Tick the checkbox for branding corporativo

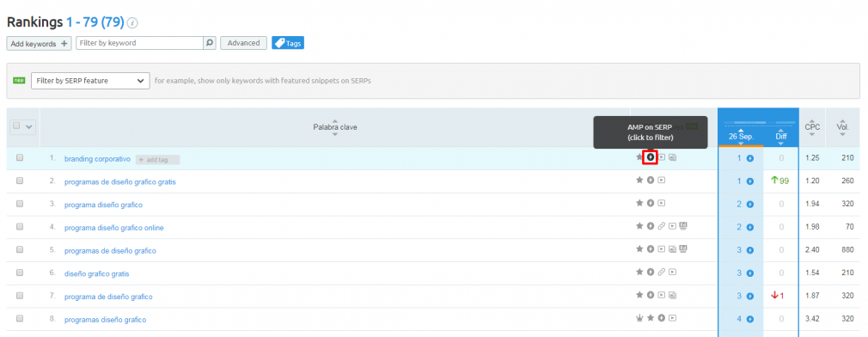20,157
